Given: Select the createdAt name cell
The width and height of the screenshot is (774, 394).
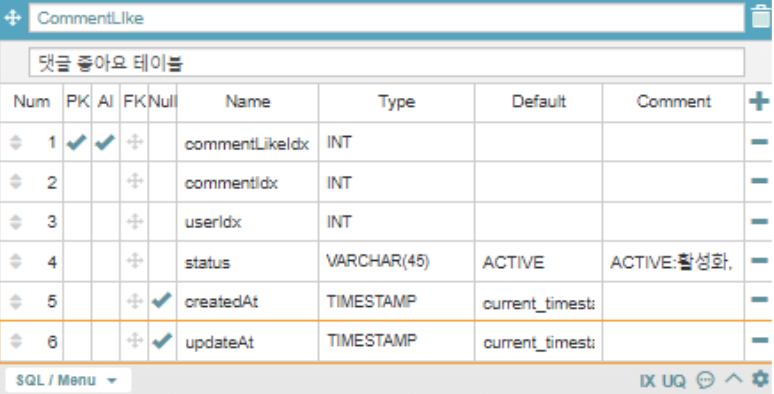Looking at the screenshot, I should click(x=247, y=302).
